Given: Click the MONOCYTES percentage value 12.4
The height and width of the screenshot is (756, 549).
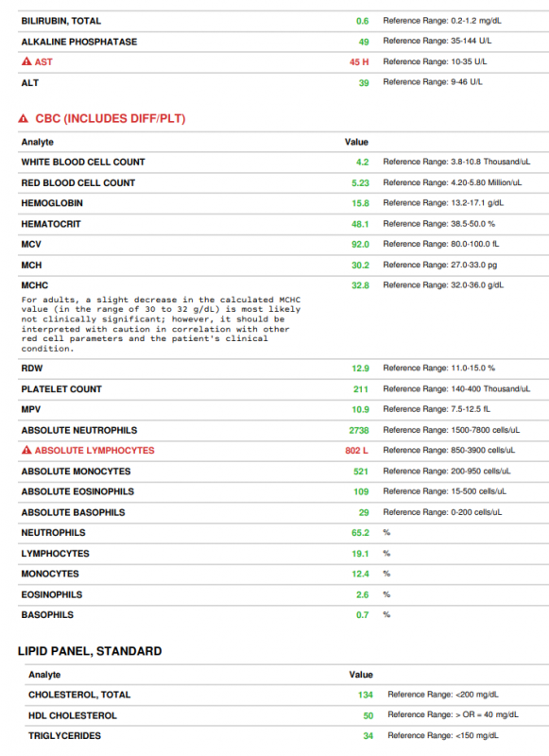Looking at the screenshot, I should click(x=360, y=574).
